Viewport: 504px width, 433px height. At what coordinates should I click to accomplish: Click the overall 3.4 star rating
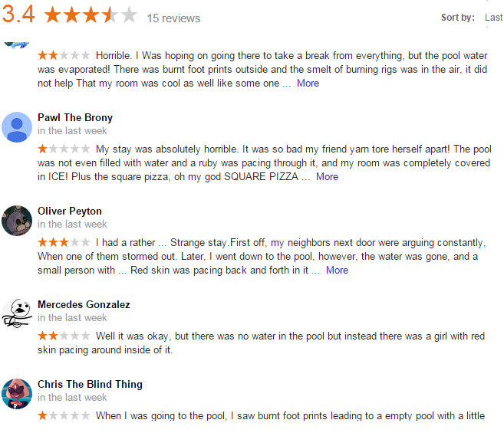pos(91,15)
